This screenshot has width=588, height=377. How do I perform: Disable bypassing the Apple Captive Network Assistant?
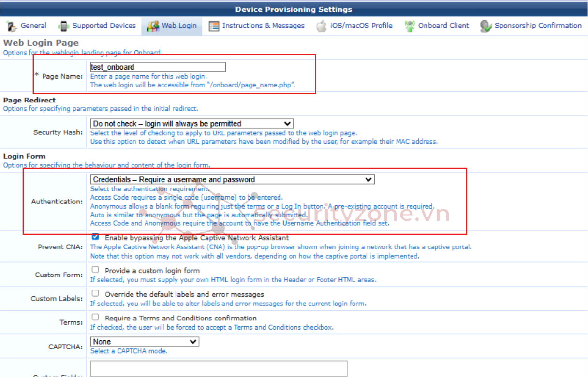pyautogui.click(x=95, y=237)
